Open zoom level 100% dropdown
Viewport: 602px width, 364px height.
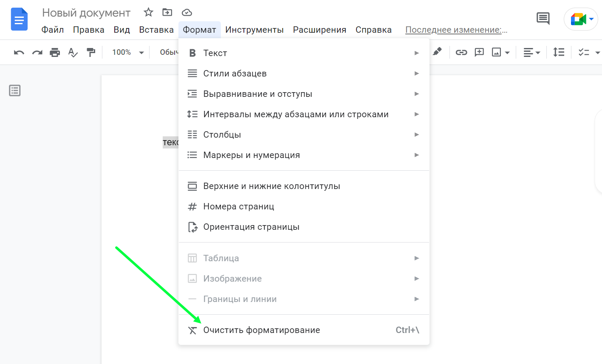128,52
